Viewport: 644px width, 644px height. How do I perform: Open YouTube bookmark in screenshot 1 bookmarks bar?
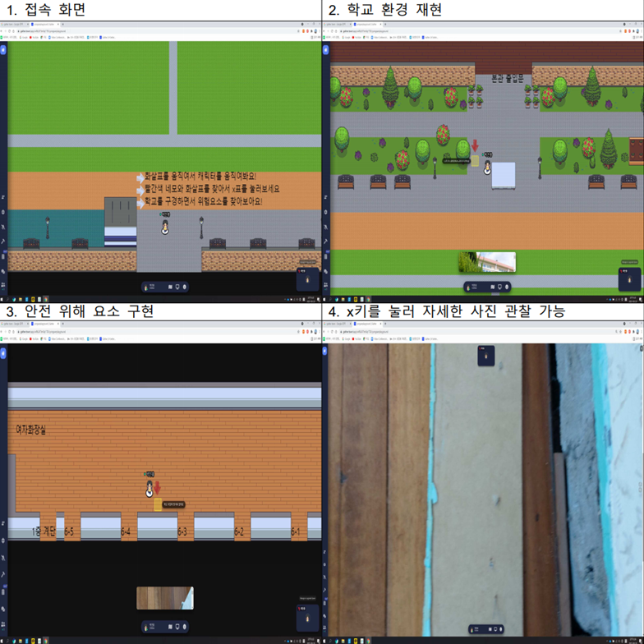point(34,38)
